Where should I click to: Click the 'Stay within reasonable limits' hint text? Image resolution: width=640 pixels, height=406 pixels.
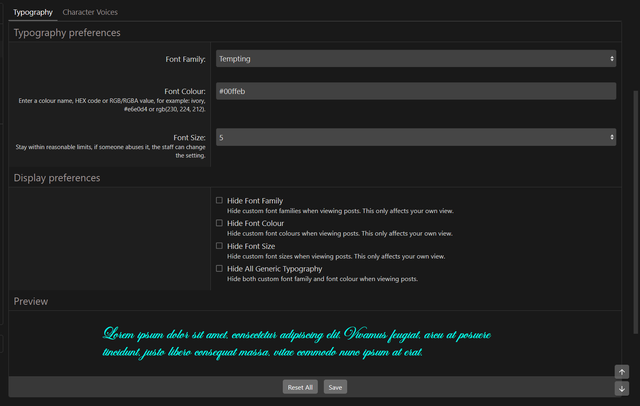[110, 151]
